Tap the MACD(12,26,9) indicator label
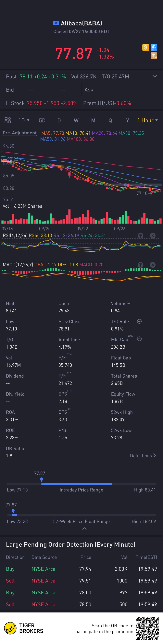 pyautogui.click(x=18, y=265)
